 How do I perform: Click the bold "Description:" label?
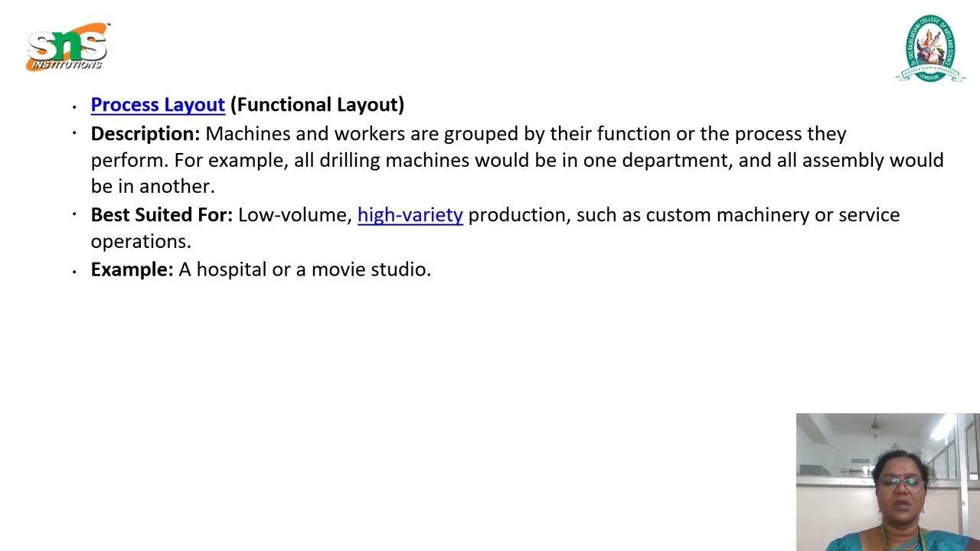145,134
